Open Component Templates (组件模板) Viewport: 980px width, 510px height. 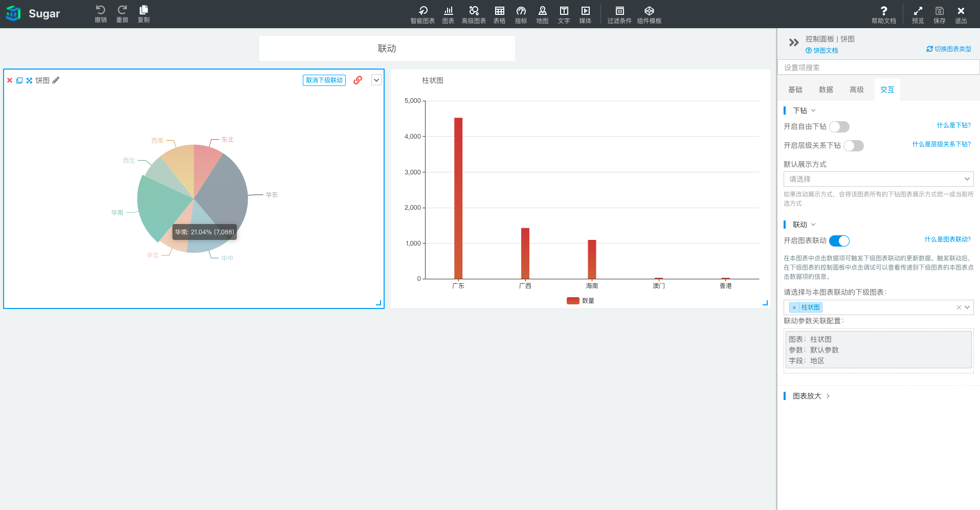click(649, 15)
